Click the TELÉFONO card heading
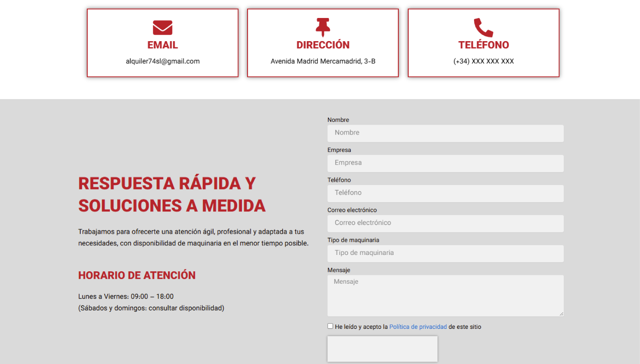The height and width of the screenshot is (364, 640). click(x=484, y=45)
